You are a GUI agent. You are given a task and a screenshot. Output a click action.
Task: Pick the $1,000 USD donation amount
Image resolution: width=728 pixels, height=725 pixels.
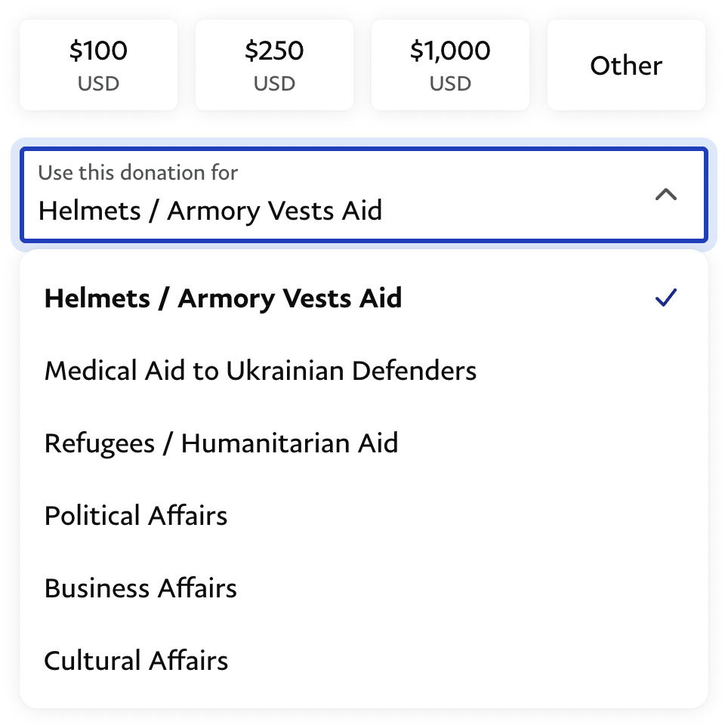click(x=450, y=65)
